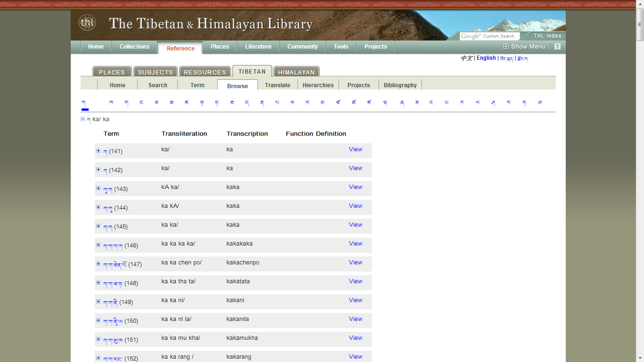The height and width of the screenshot is (362, 644).
Task: Select the Browse sub-tab
Action: tap(238, 85)
